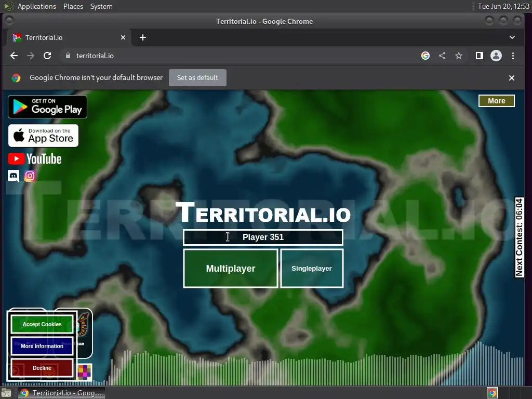Open the More button
The width and height of the screenshot is (532, 399).
point(496,101)
